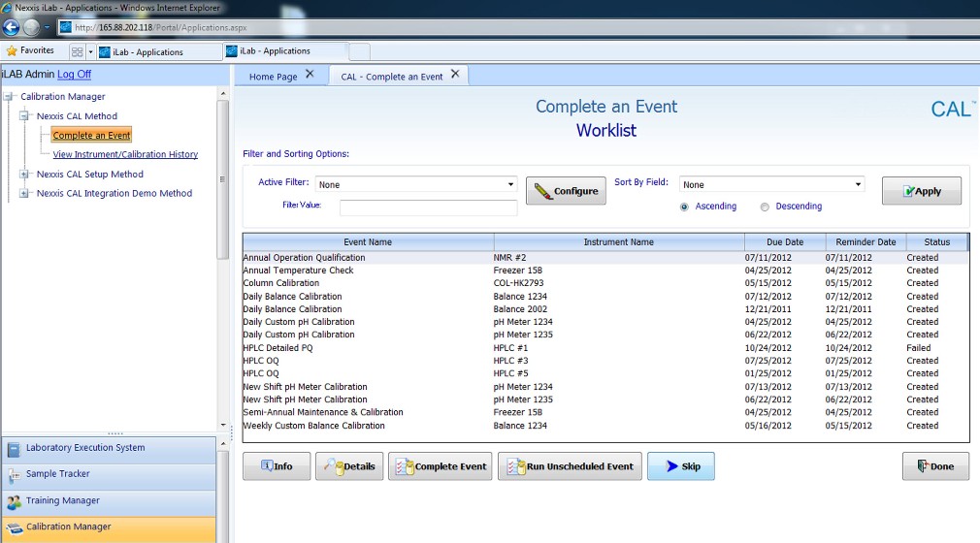
Task: Click the Status column header
Action: (x=937, y=241)
